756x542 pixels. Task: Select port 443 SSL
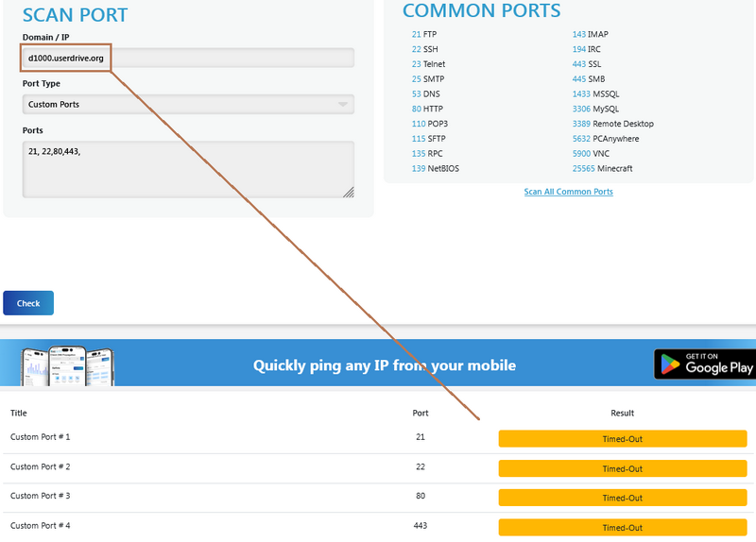pos(587,64)
